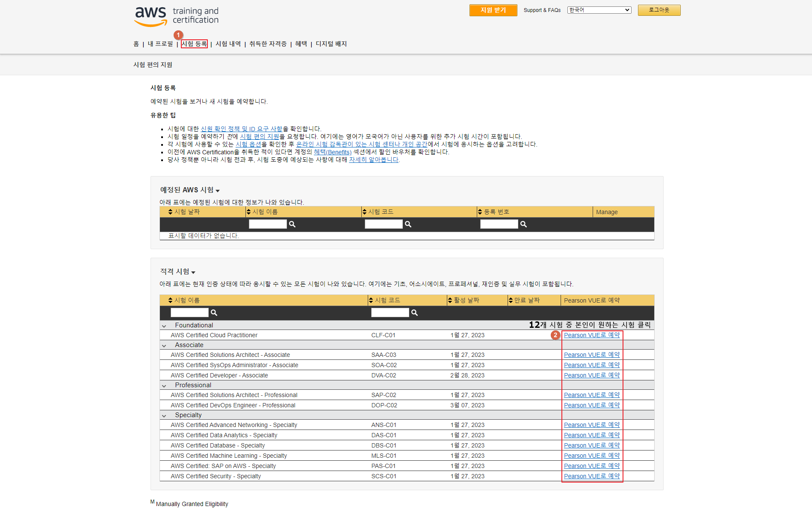Click search icon for 시험 이름 in scheduled exams

coord(292,224)
